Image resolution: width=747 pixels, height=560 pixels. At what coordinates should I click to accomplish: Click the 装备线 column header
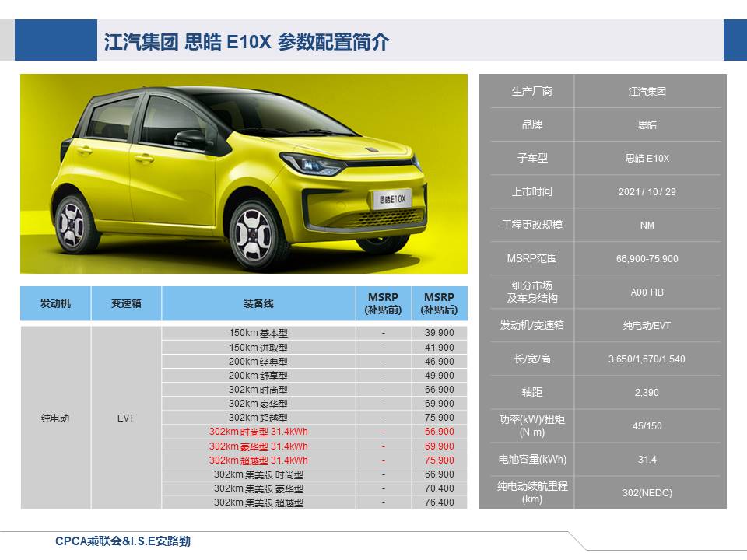258,303
